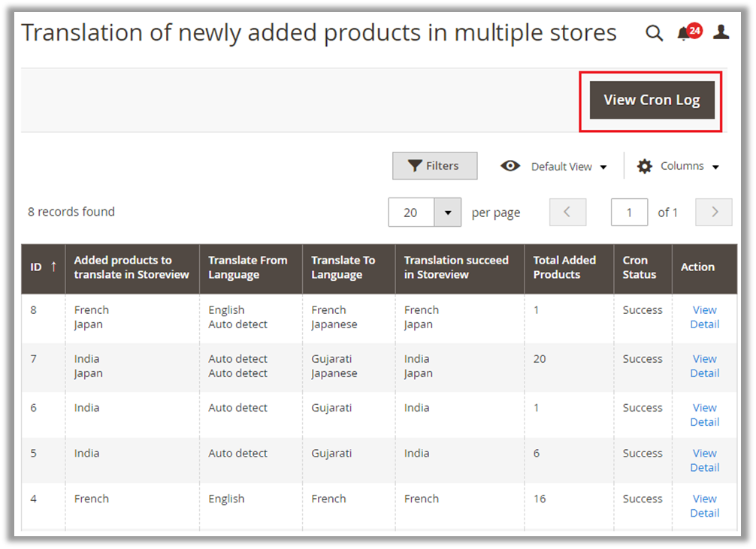This screenshot has width=756, height=549.
Task: Open the notifications bell icon
Action: [683, 34]
